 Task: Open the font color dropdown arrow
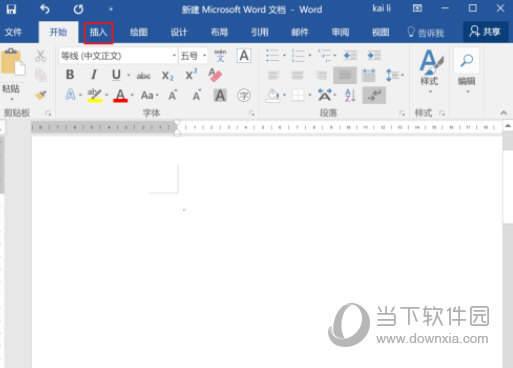[x=132, y=95]
